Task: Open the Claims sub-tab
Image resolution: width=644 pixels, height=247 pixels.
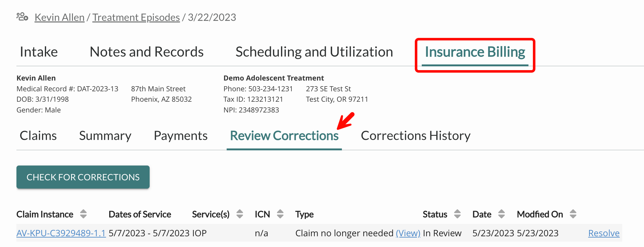Action: (38, 136)
